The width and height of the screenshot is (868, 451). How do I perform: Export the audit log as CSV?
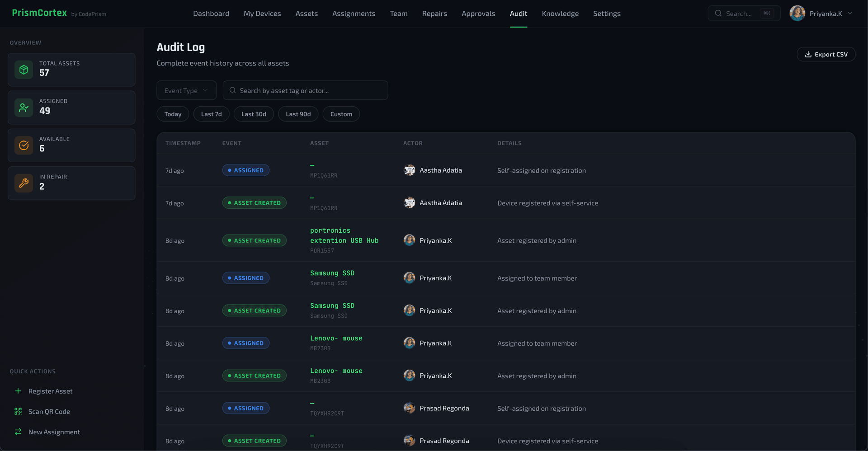coord(826,54)
